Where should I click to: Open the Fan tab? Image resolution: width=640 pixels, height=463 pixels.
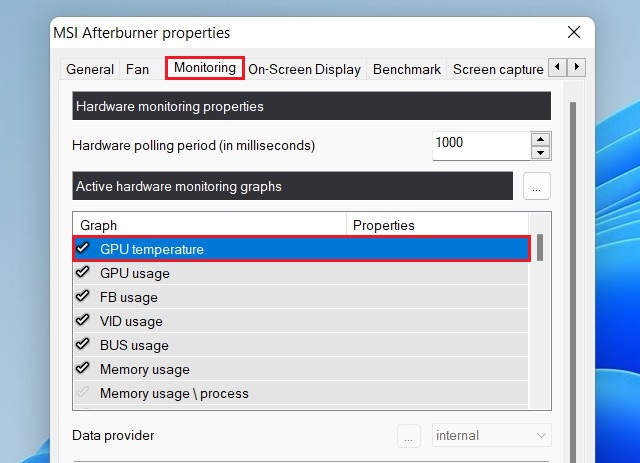(137, 69)
